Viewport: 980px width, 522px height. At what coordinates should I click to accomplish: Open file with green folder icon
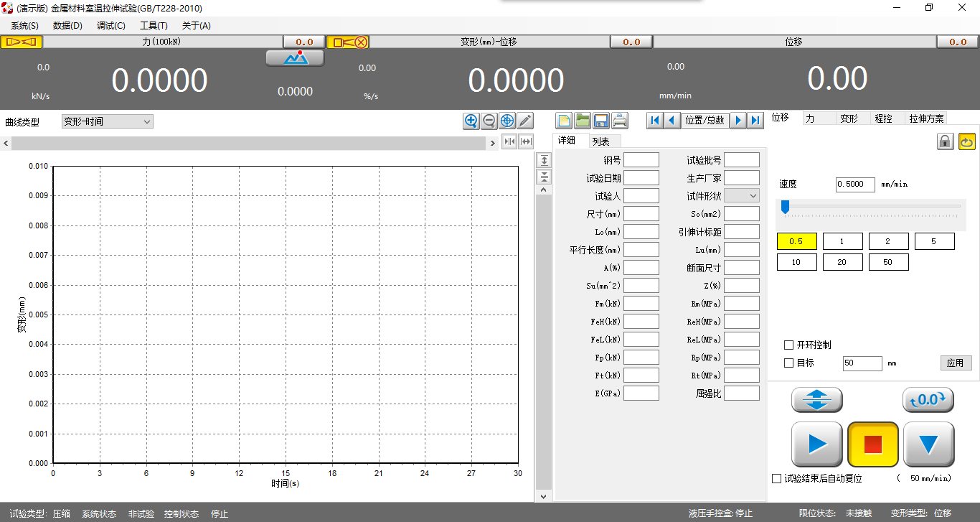tap(583, 121)
